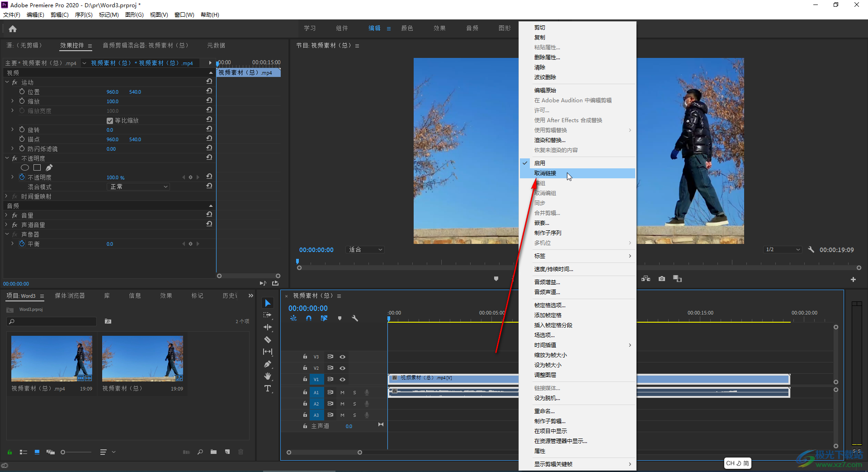Select the Type tool
The image size is (868, 472).
[x=268, y=388]
